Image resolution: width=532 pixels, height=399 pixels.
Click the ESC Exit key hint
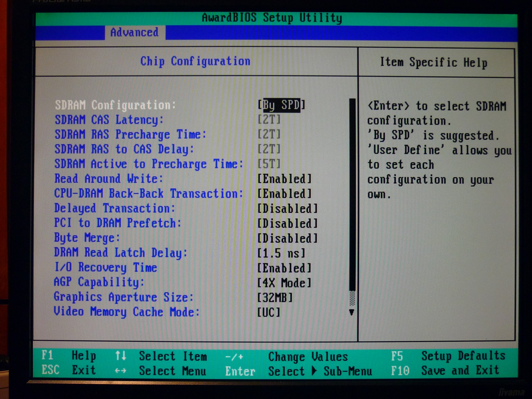[69, 370]
